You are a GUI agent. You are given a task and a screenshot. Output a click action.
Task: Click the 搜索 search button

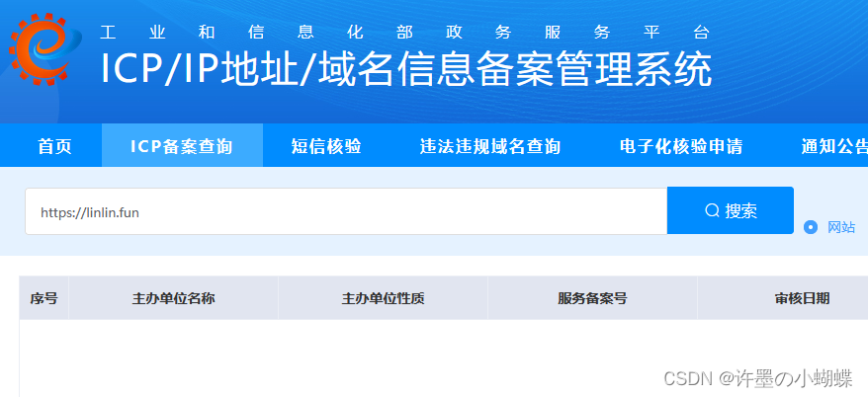tap(731, 210)
